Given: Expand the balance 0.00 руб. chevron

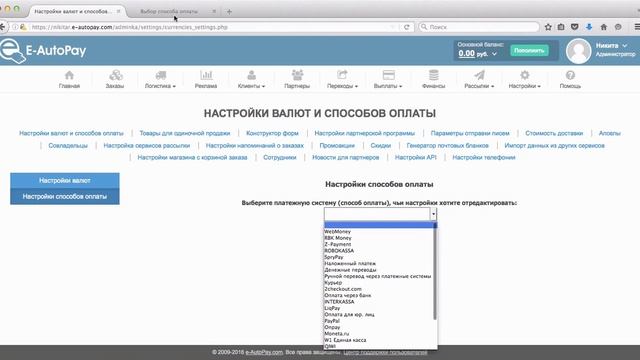Looking at the screenshot, I should [494, 54].
